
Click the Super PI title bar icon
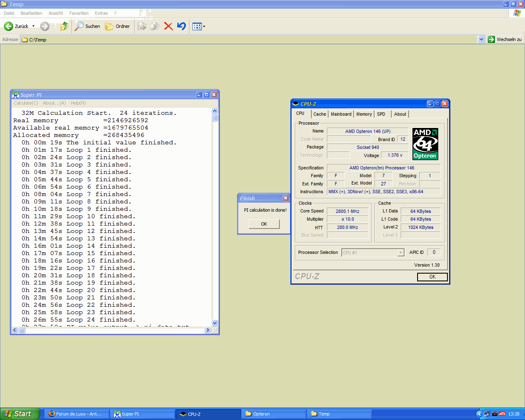16,94
